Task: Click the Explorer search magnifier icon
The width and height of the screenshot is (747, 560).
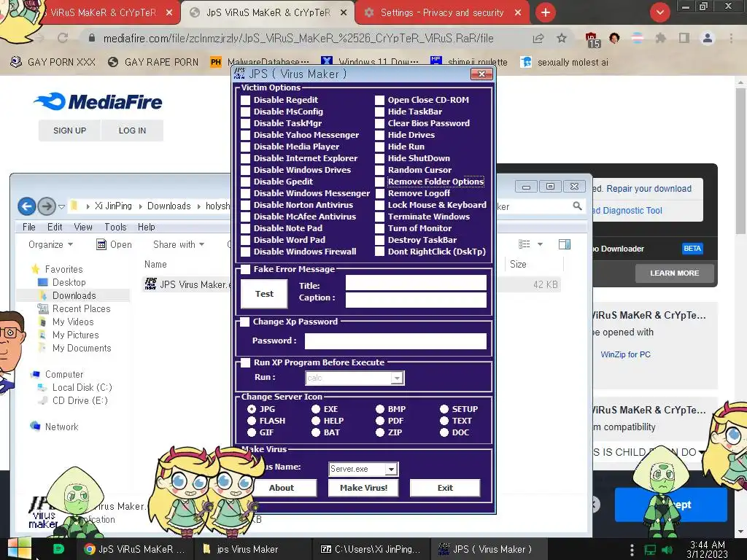Action: (577, 206)
